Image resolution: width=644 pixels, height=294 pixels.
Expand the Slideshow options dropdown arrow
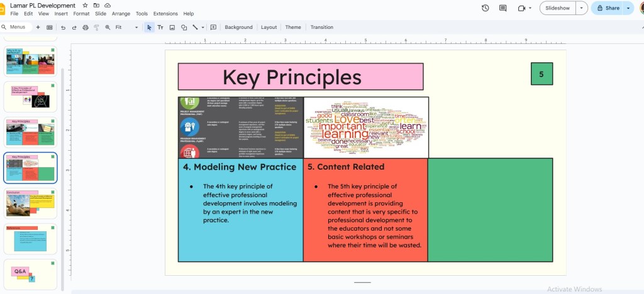[582, 8]
